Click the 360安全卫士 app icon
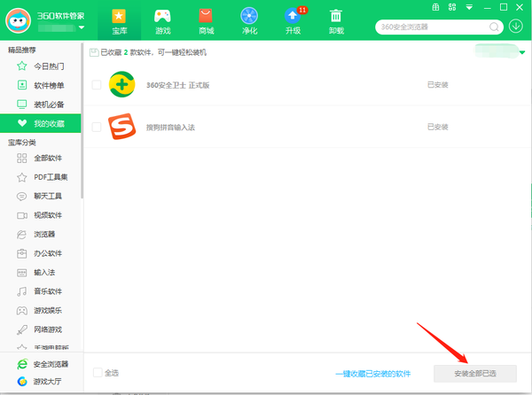This screenshot has width=532, height=395. pyautogui.click(x=121, y=84)
